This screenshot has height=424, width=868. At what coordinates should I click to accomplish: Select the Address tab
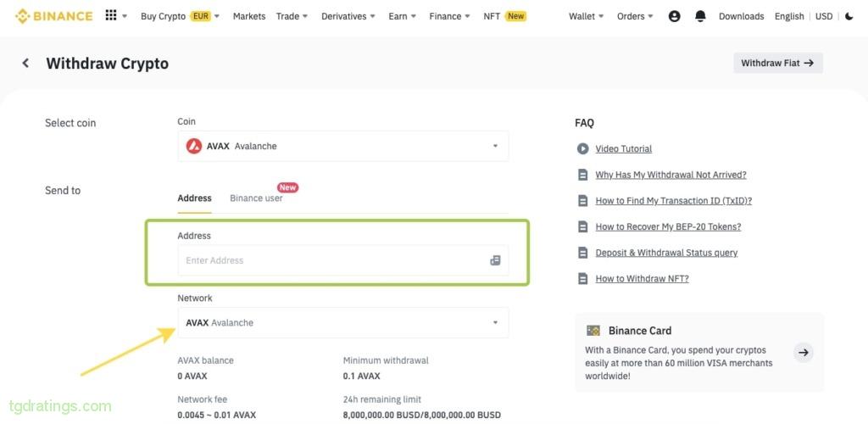pos(194,198)
